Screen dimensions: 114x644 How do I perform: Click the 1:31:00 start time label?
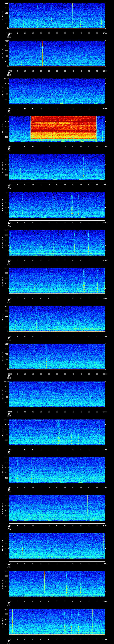[x=9, y=601]
